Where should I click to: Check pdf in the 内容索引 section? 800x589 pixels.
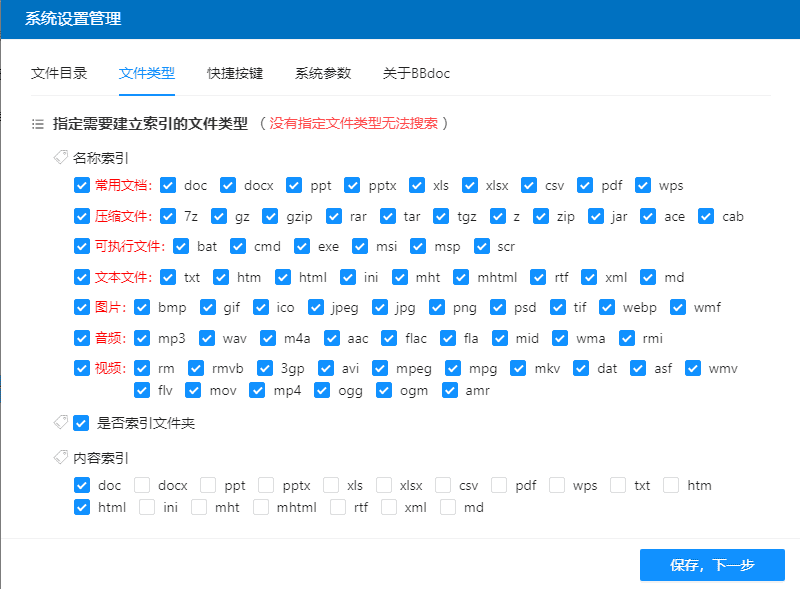(x=499, y=485)
